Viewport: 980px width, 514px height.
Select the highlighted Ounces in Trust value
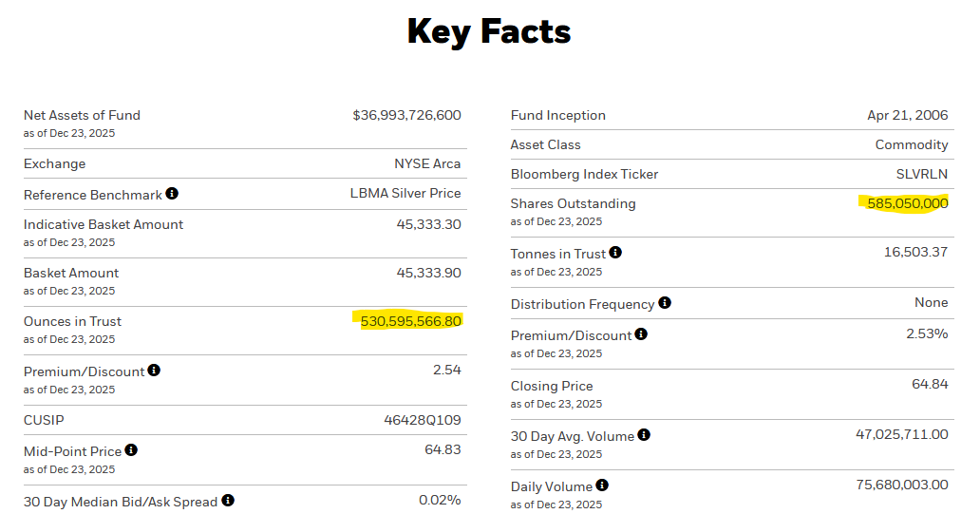click(411, 321)
